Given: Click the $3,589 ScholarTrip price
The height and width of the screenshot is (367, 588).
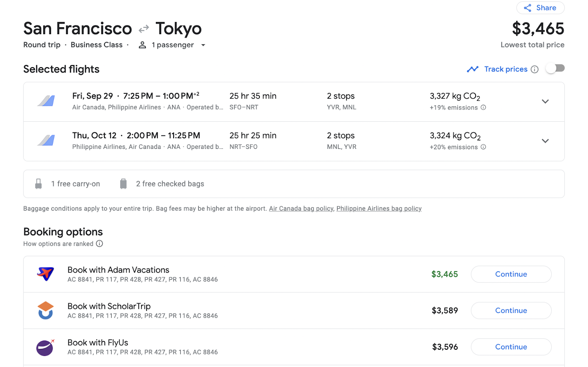Looking at the screenshot, I should [x=445, y=311].
